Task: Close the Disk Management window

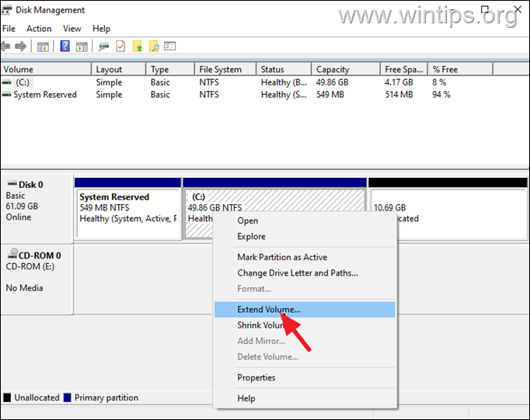Action: coord(518,9)
